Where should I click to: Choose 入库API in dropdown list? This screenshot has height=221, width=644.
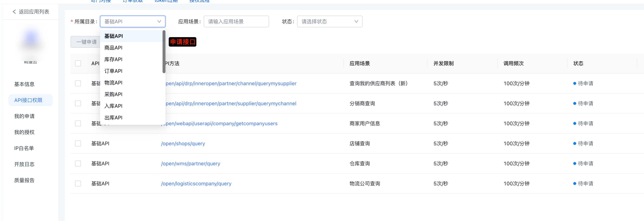[131, 106]
